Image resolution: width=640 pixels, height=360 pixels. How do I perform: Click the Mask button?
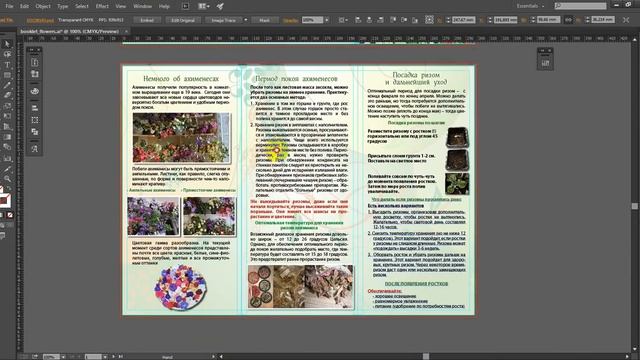click(x=264, y=20)
